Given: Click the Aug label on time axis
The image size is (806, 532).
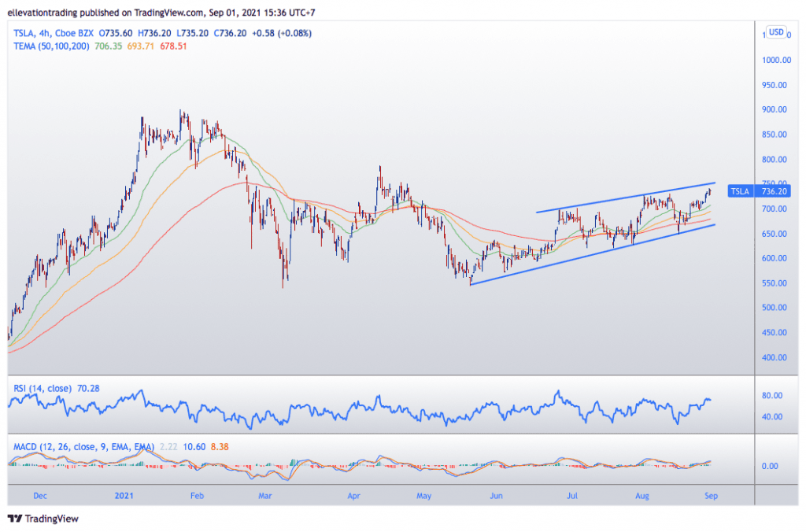Looking at the screenshot, I should click(642, 496).
